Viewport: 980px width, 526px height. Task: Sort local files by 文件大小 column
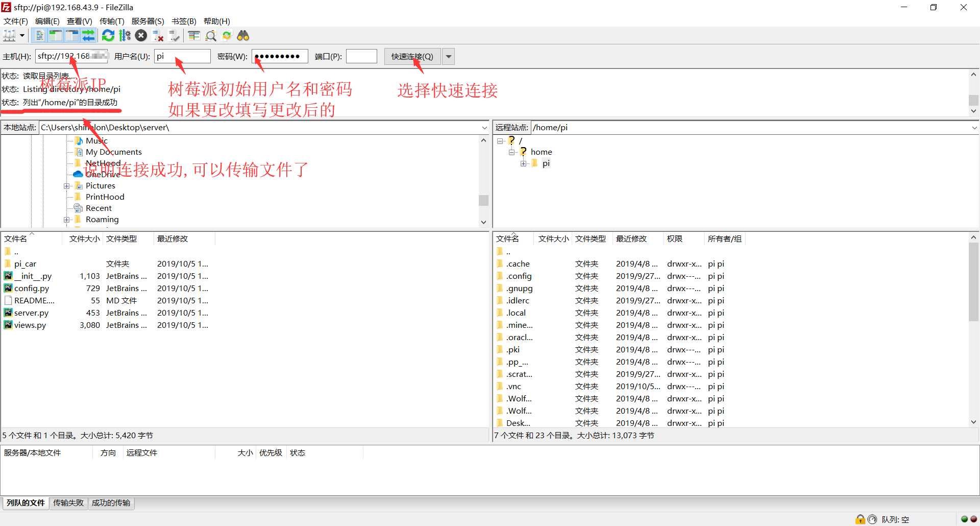click(x=84, y=239)
